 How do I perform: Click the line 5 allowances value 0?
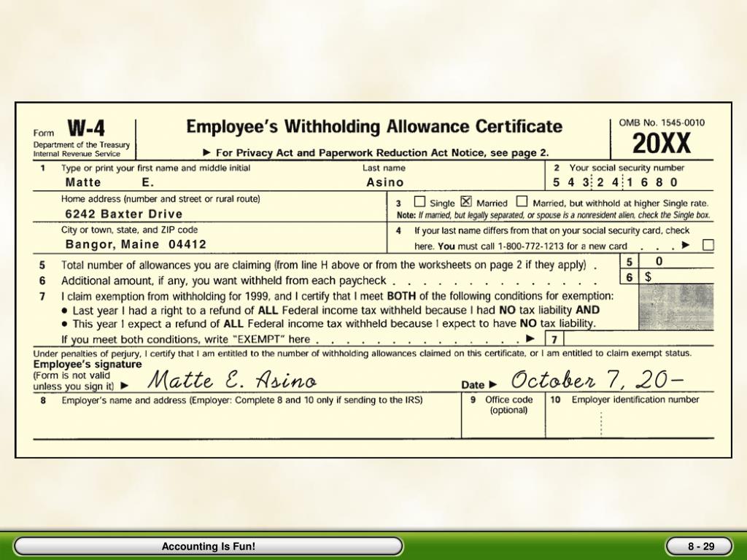(659, 261)
